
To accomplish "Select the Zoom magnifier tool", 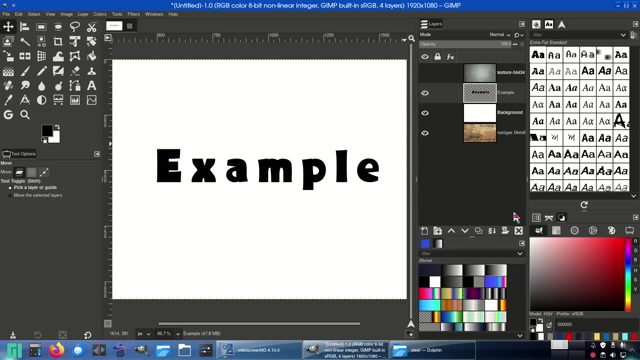I will click(x=25, y=115).
